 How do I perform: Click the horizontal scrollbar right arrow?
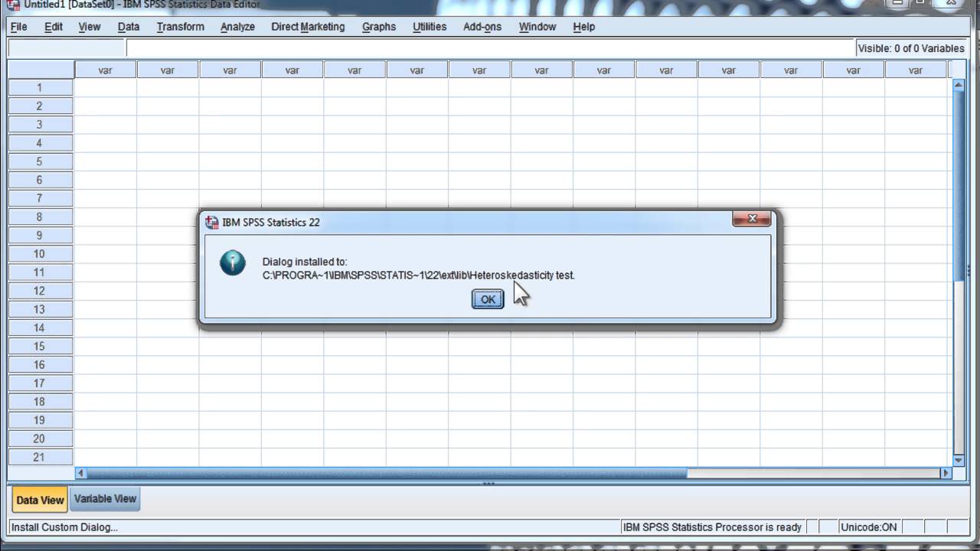(x=946, y=473)
